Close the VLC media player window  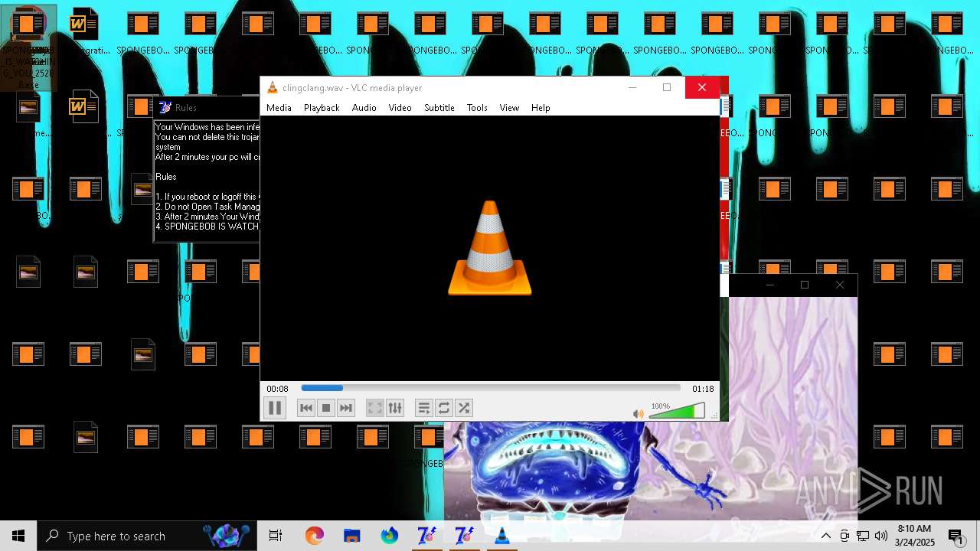(702, 87)
